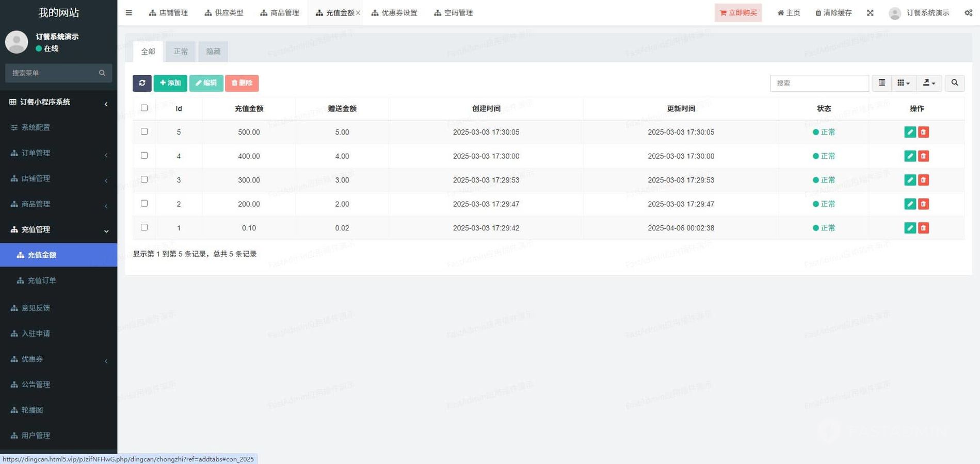Click into the table 搜索 input field
This screenshot has height=464, width=980.
point(819,83)
